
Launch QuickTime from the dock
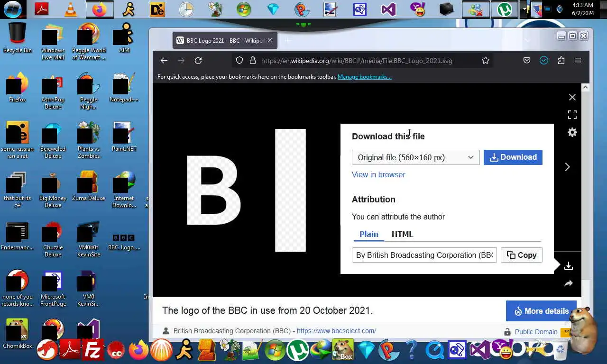click(x=434, y=351)
